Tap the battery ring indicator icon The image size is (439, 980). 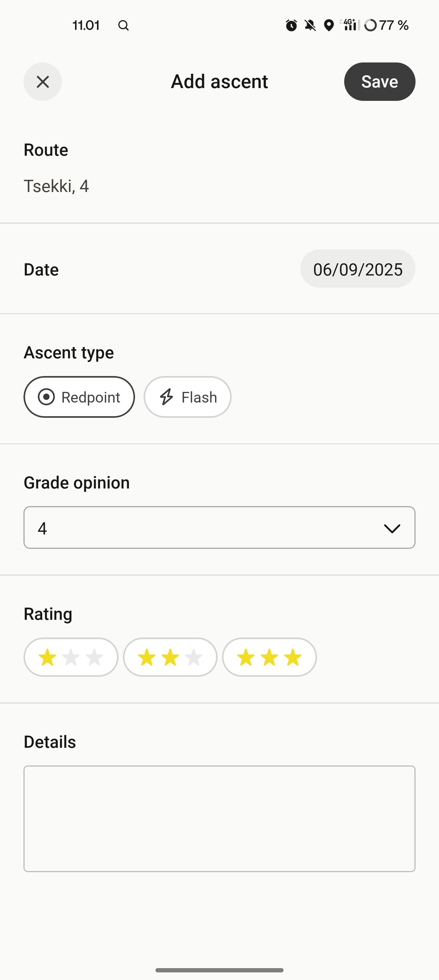tap(370, 26)
